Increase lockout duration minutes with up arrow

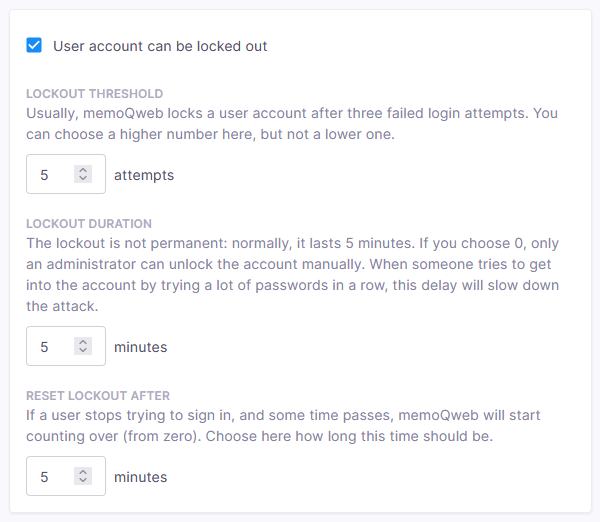pos(83,342)
